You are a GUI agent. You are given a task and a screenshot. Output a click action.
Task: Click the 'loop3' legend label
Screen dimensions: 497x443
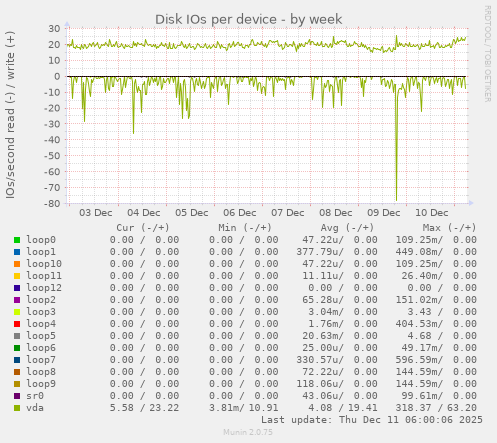[41, 312]
